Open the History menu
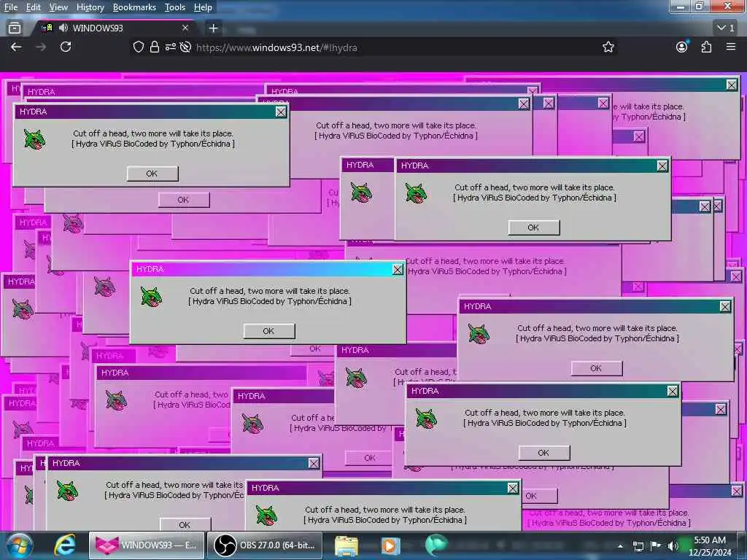Image resolution: width=747 pixels, height=560 pixels. point(90,7)
